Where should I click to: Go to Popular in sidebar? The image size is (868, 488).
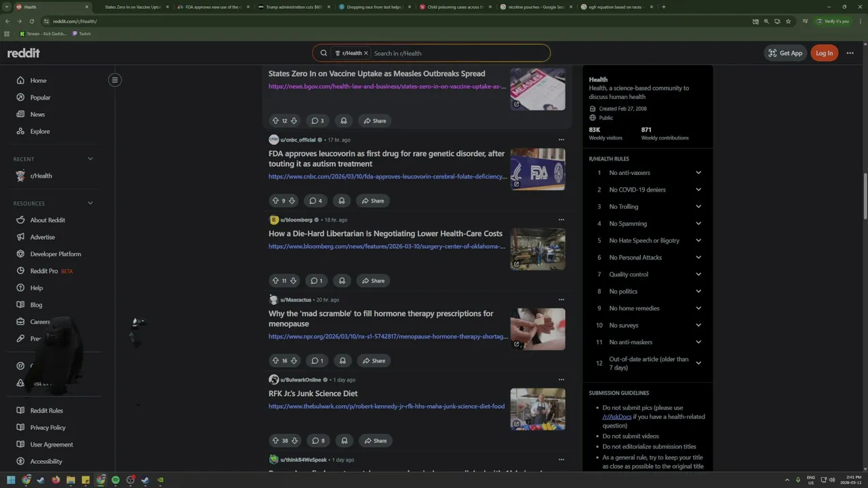[40, 98]
